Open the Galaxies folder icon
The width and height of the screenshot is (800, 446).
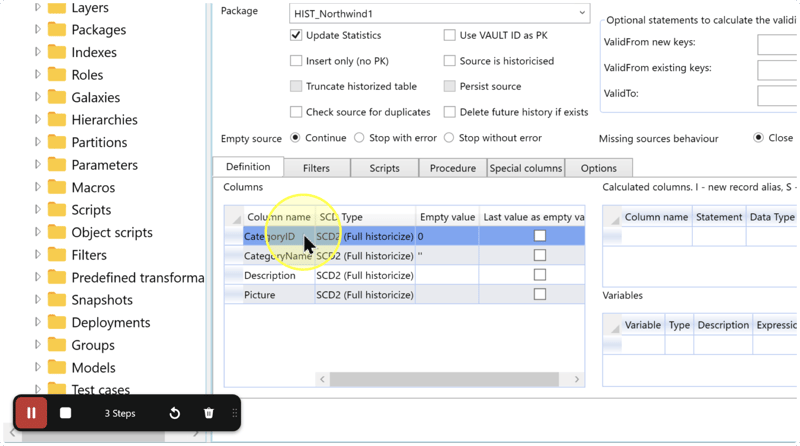(57, 97)
